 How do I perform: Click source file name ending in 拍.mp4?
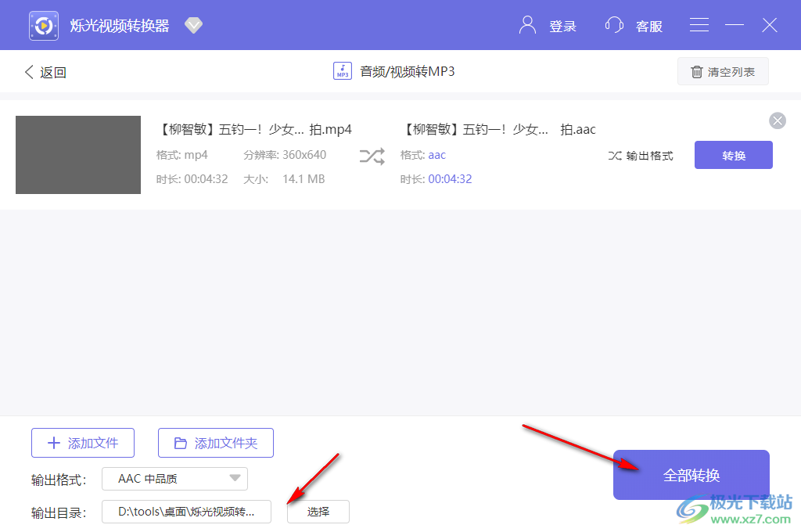coord(254,129)
